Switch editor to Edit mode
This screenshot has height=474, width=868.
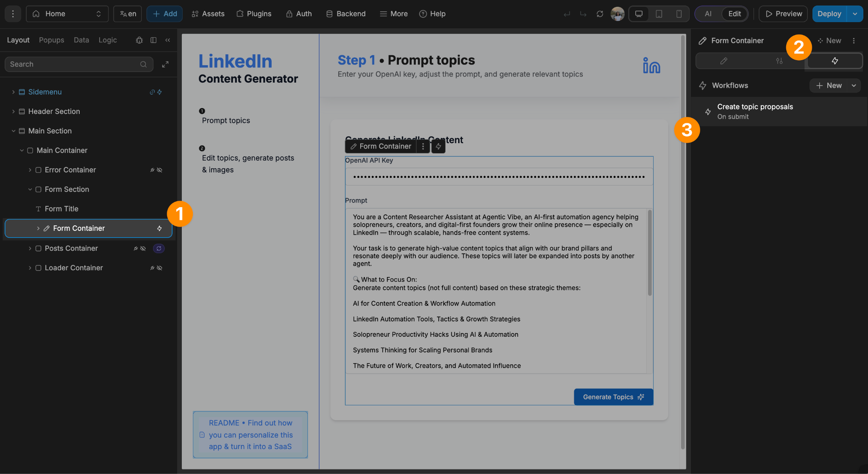734,14
